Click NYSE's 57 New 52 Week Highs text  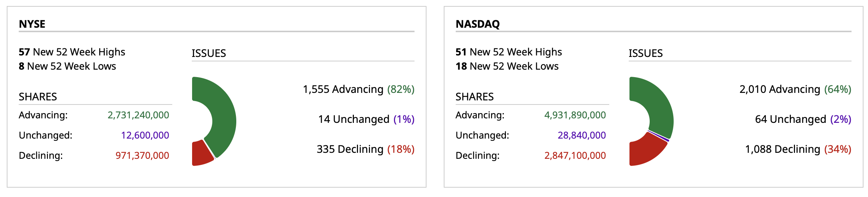coord(72,52)
